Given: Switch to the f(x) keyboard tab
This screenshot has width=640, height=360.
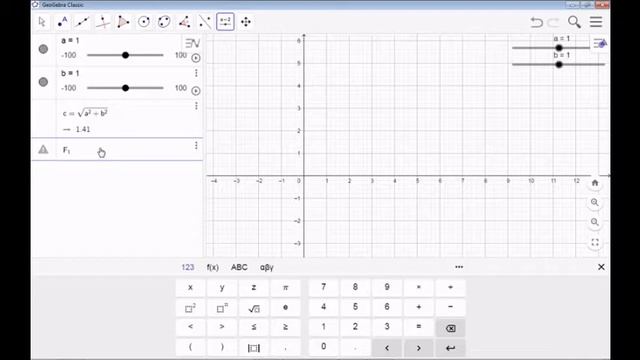Looking at the screenshot, I should point(213,267).
